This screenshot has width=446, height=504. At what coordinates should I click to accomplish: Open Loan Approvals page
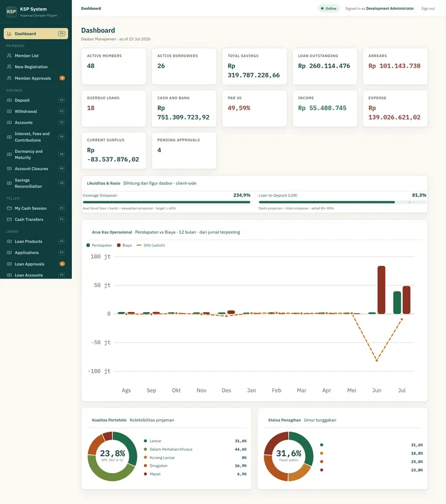click(36, 264)
